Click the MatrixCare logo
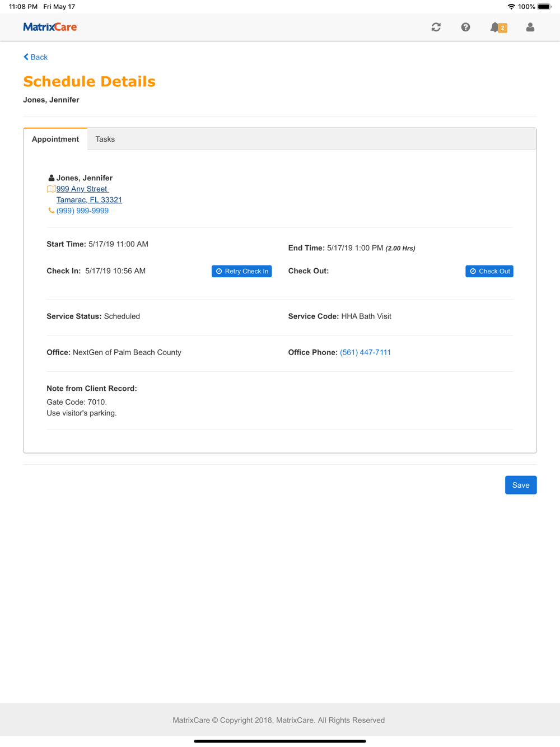560x747 pixels. [50, 27]
